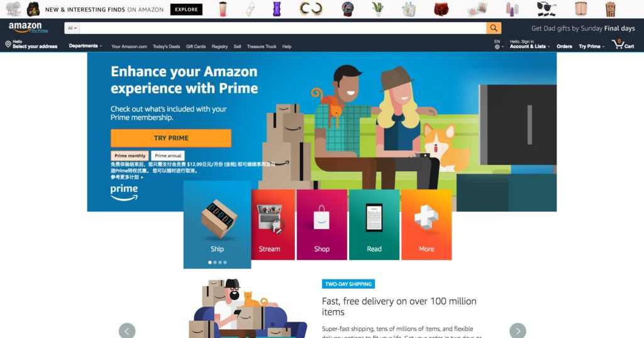Open Today's Deals in navigation bar
The width and height of the screenshot is (644, 338).
point(166,47)
